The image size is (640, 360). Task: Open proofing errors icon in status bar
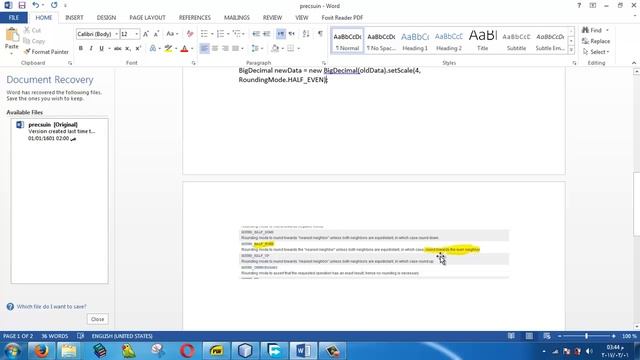pos(80,336)
